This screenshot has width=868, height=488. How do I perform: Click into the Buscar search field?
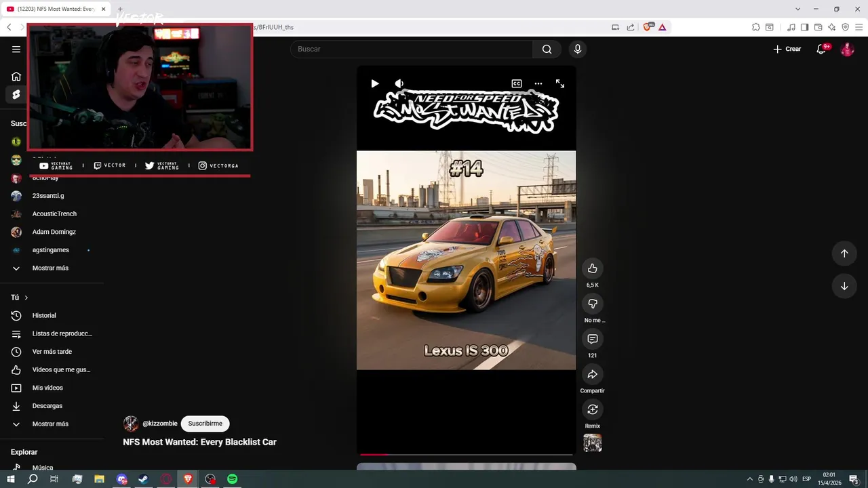[412, 49]
